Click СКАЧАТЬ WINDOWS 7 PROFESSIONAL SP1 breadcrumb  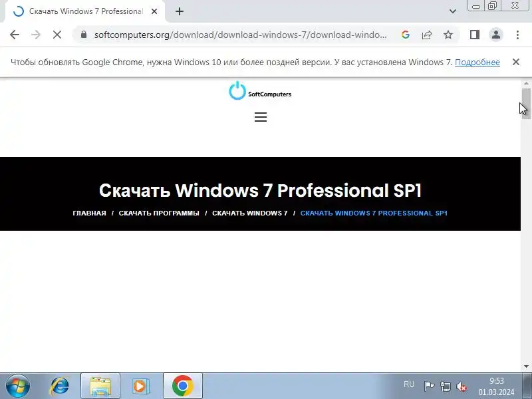(x=374, y=213)
